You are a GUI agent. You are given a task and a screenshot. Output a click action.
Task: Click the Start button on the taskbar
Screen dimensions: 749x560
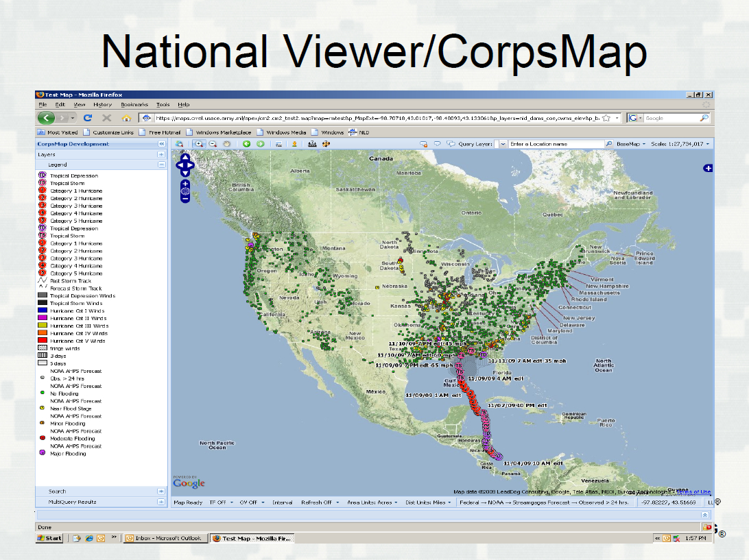coord(50,537)
